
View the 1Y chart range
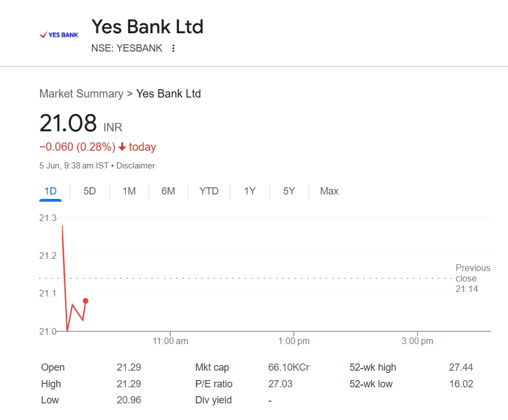click(250, 191)
